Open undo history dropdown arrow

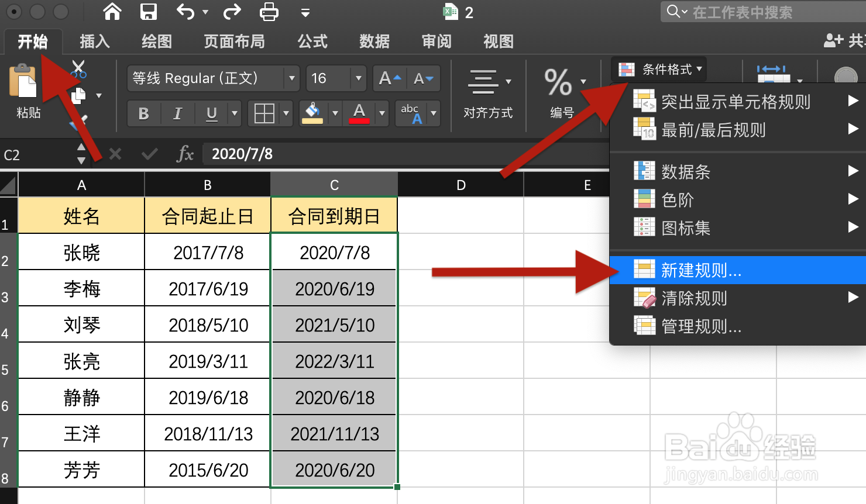click(205, 12)
